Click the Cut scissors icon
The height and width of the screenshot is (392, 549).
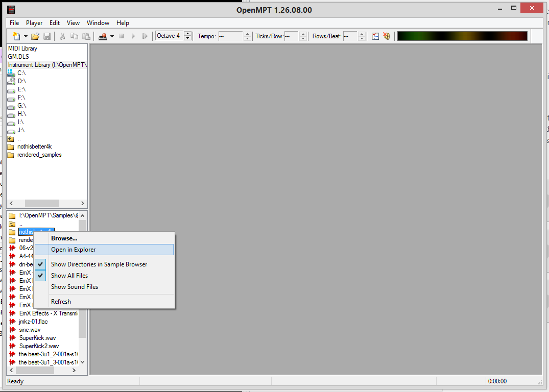click(x=63, y=36)
